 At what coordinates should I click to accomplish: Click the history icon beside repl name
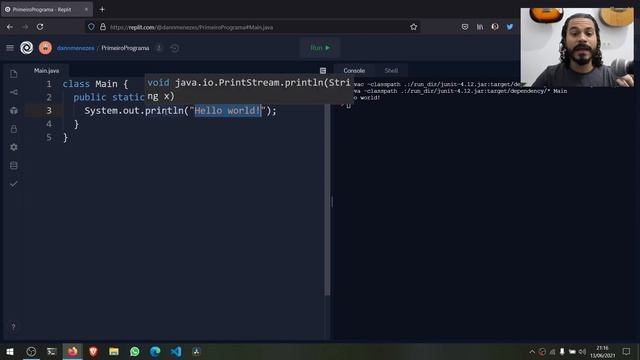pos(175,48)
